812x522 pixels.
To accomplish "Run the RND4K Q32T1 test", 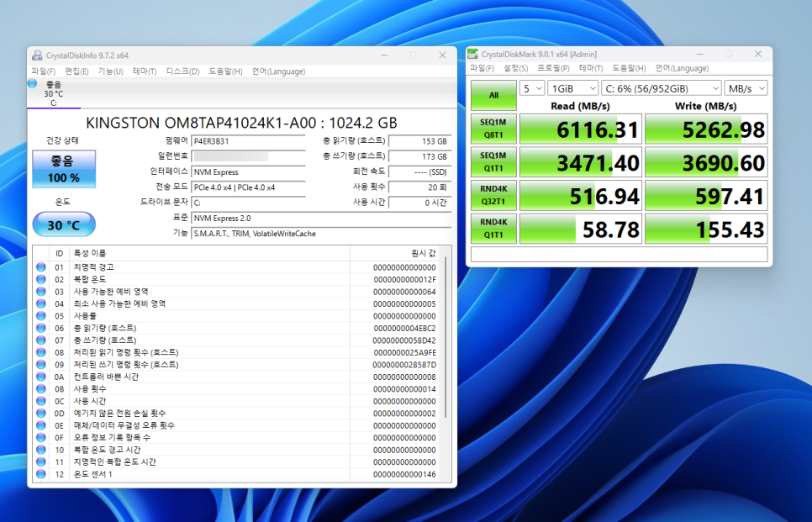I will [493, 196].
